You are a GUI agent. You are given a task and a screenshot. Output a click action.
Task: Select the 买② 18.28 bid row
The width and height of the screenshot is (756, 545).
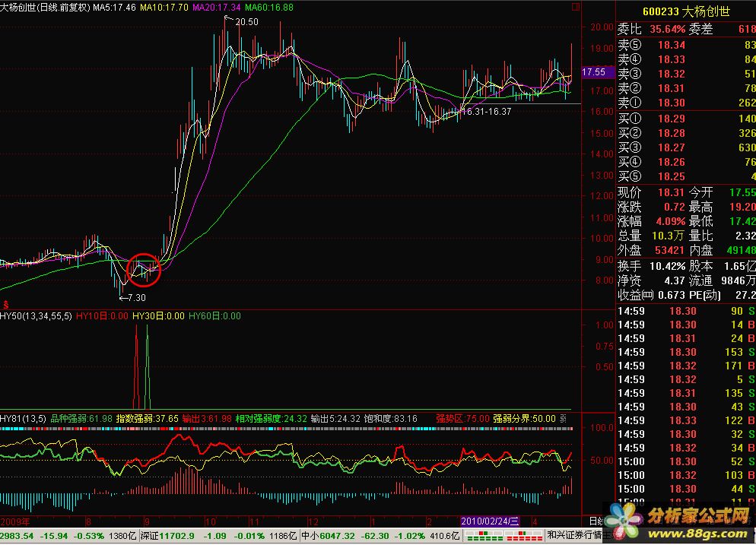pyautogui.click(x=687, y=134)
